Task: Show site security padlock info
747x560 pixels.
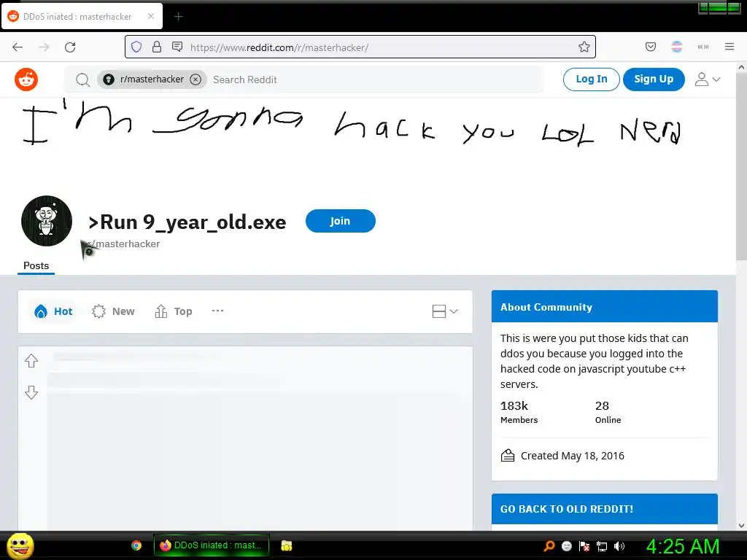Action: click(157, 47)
